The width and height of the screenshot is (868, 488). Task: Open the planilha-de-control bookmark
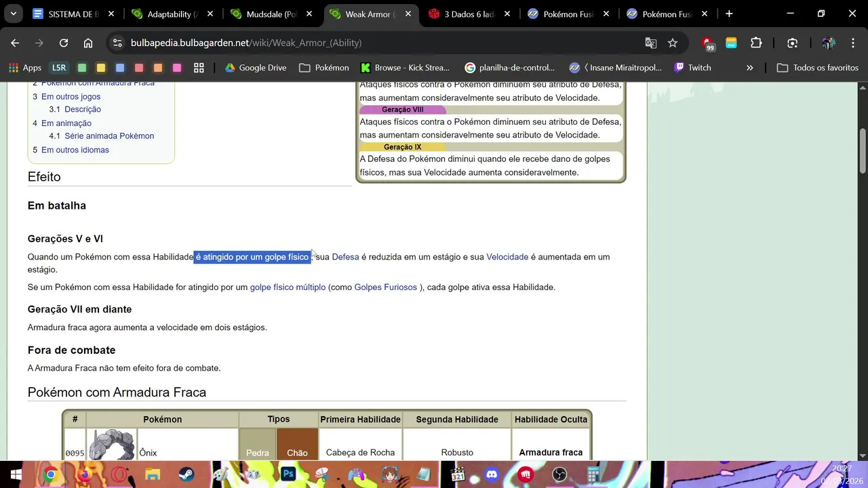tap(510, 68)
